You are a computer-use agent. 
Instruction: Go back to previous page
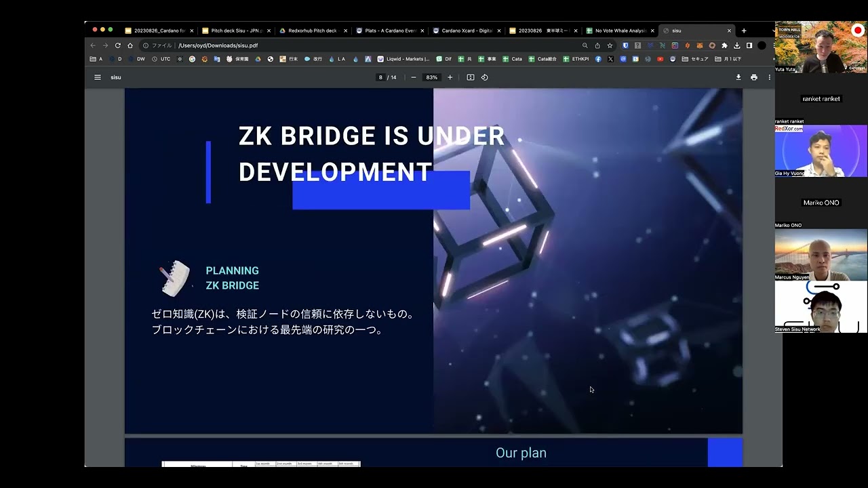point(93,45)
